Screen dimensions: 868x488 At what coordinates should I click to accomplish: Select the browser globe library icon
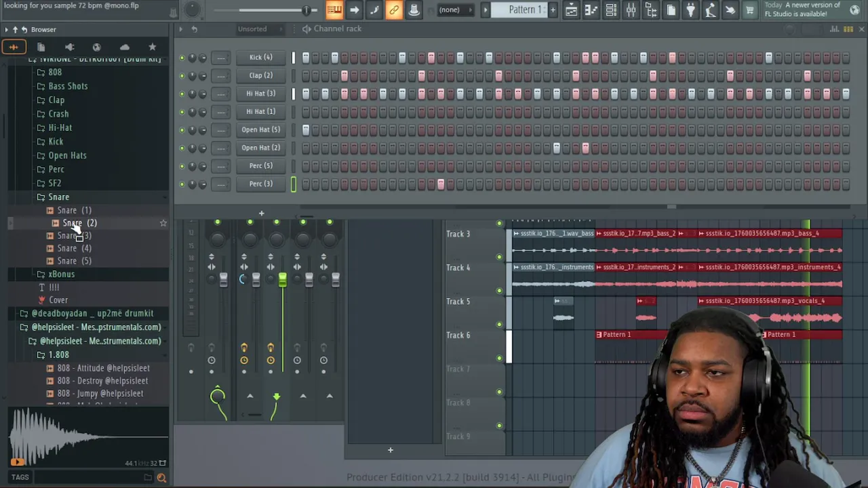[x=97, y=47]
